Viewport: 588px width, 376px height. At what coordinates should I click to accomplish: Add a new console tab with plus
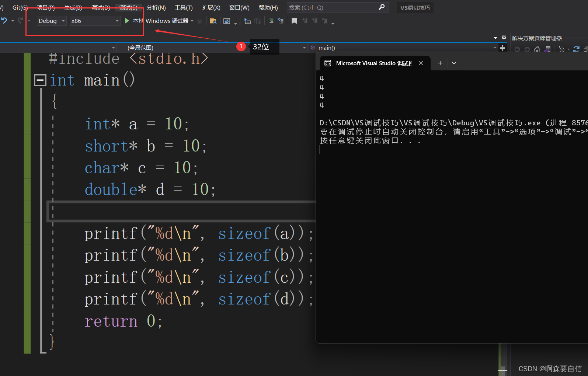coord(440,63)
